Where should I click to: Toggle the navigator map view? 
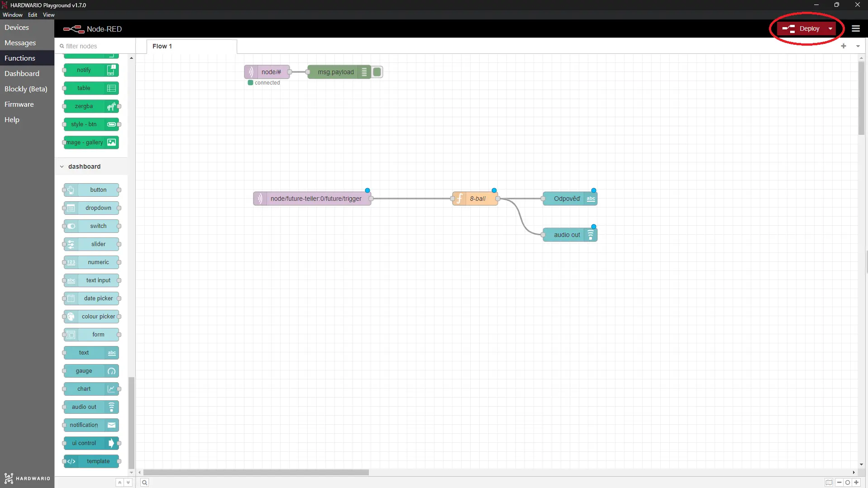829,483
